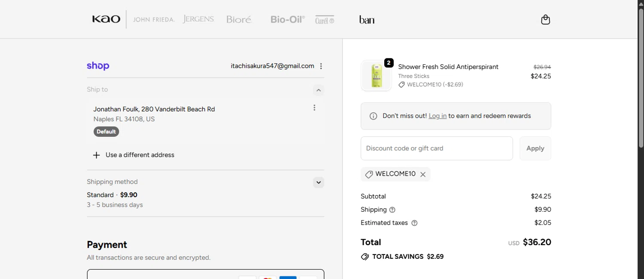Click the Log in rewards link
This screenshot has height=279, width=644.
tap(437, 116)
